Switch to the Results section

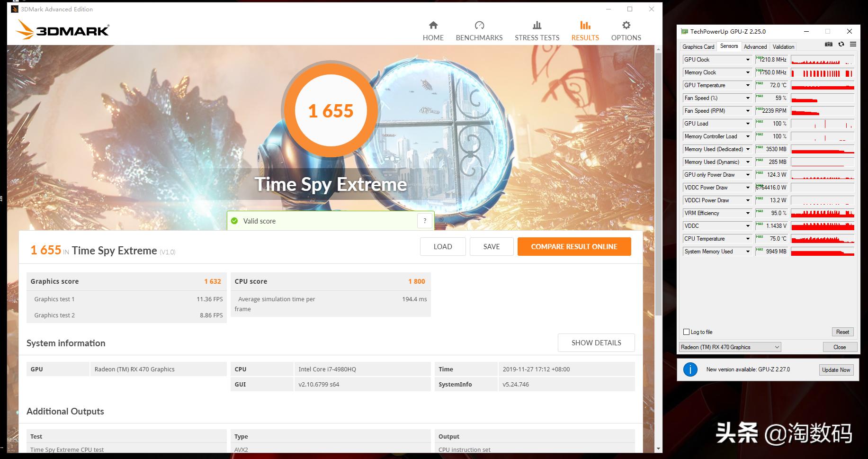585,31
